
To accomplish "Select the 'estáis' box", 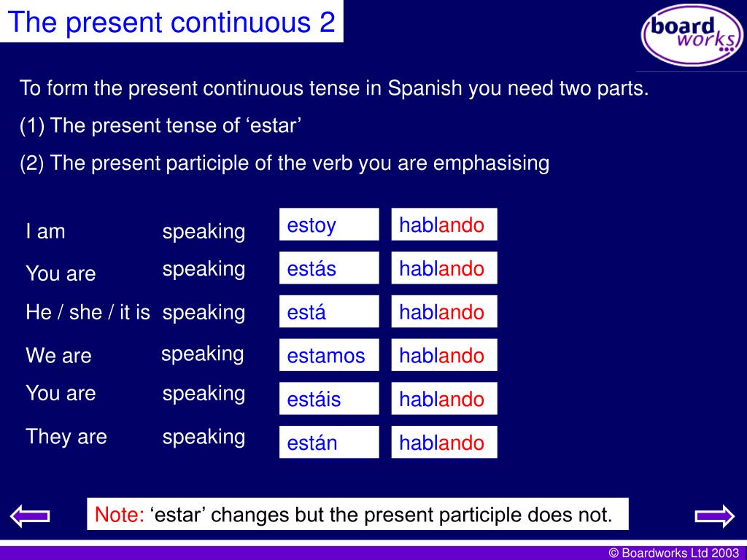I will pos(329,399).
